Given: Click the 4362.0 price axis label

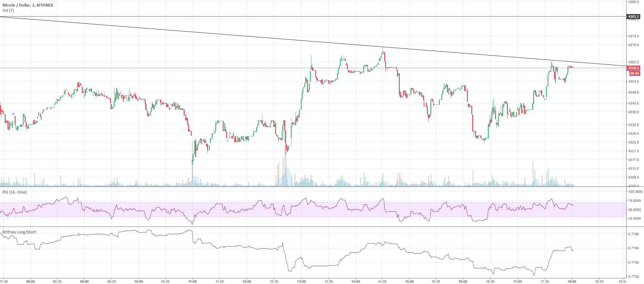Looking at the screenshot, I should click(x=634, y=62).
